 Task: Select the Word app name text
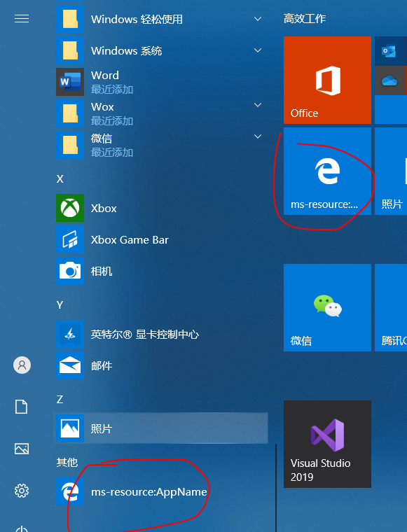point(105,75)
